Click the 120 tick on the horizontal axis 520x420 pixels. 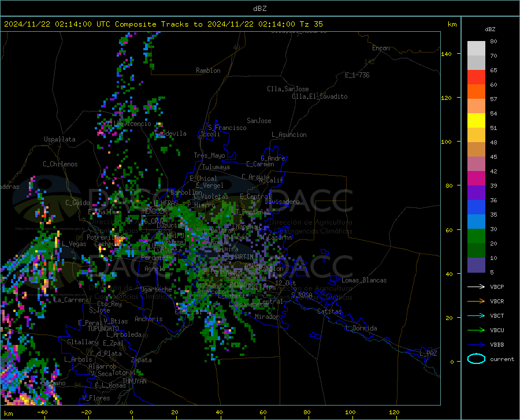394,412
